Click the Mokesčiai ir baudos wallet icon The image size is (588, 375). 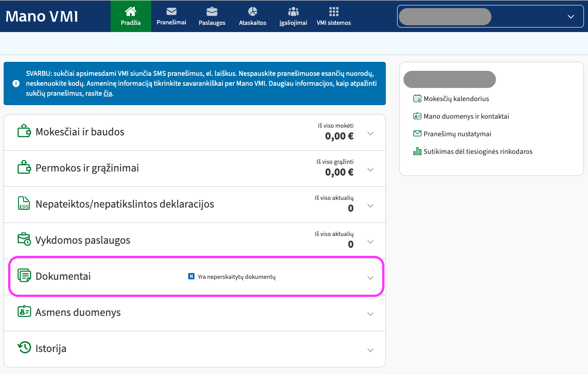point(24,131)
